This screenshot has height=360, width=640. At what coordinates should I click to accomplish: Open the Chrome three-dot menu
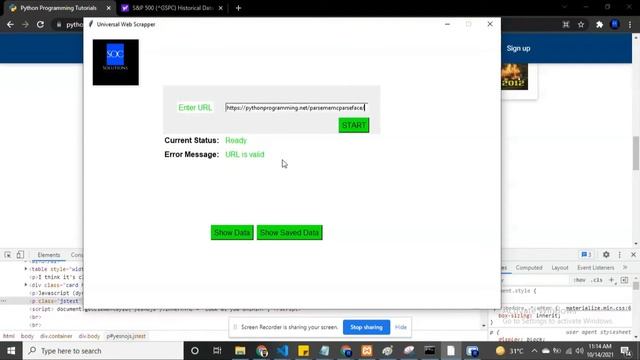point(630,25)
